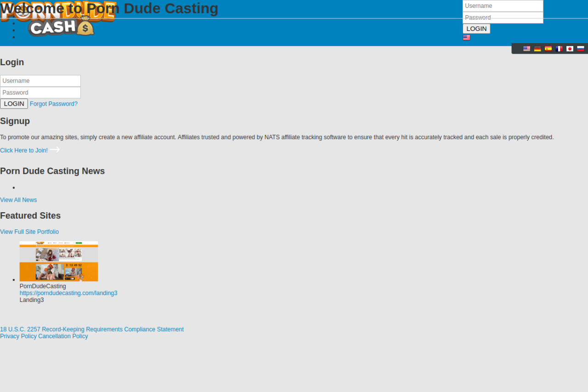The image size is (588, 392).
Task: Click the PornDudeCasting site preview thumbnail
Action: pyautogui.click(x=59, y=261)
